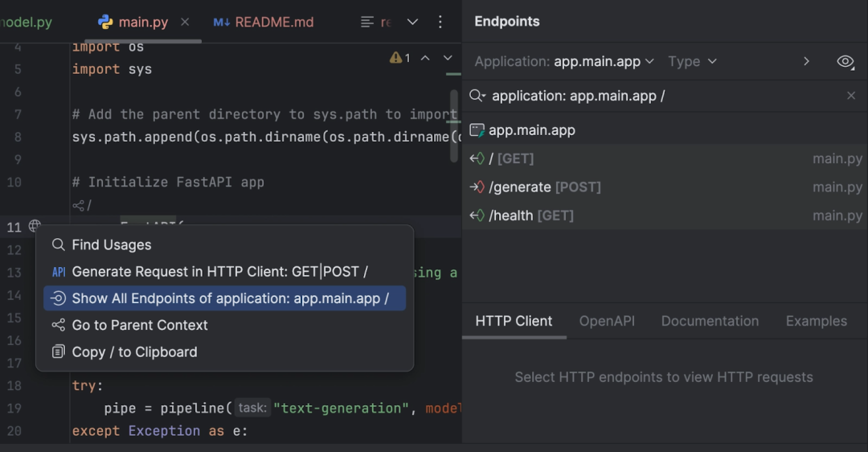This screenshot has height=452, width=868.
Task: Go to next highlighted problem arrow
Action: (448, 58)
